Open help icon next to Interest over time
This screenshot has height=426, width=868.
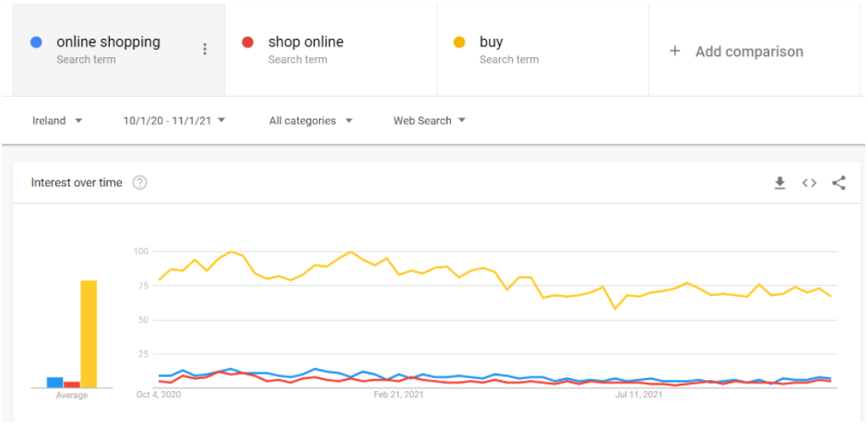(140, 183)
